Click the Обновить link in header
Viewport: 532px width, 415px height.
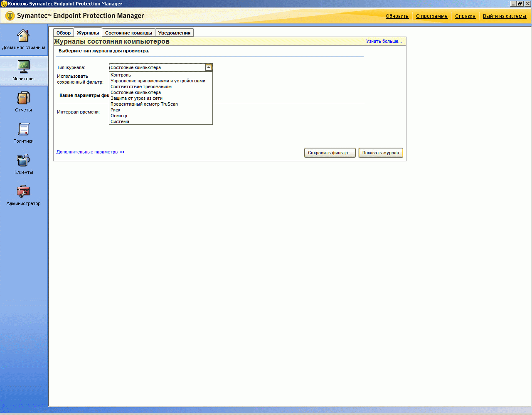tap(397, 16)
